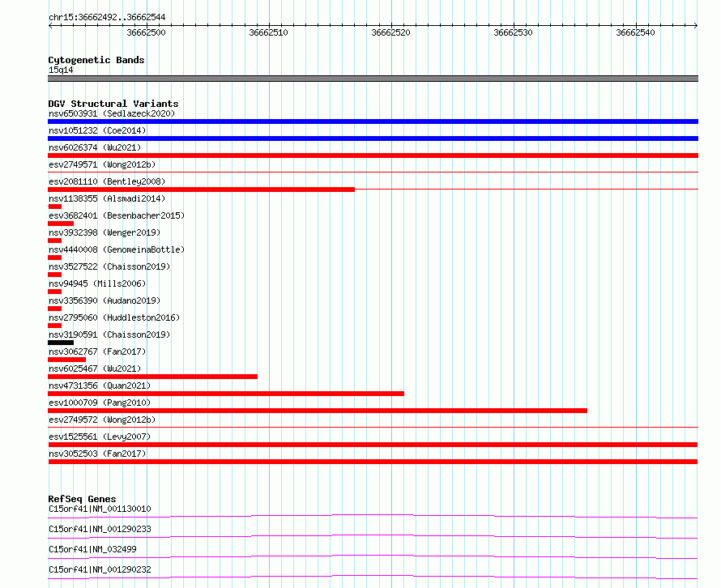Screen dimensions: 721x588
Task: Select variant label nsv1138355 (Alsmadi2014)
Action: click(x=107, y=198)
